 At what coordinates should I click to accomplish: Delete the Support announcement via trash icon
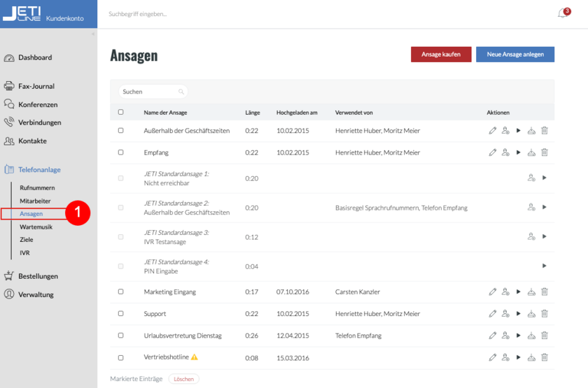coord(545,314)
